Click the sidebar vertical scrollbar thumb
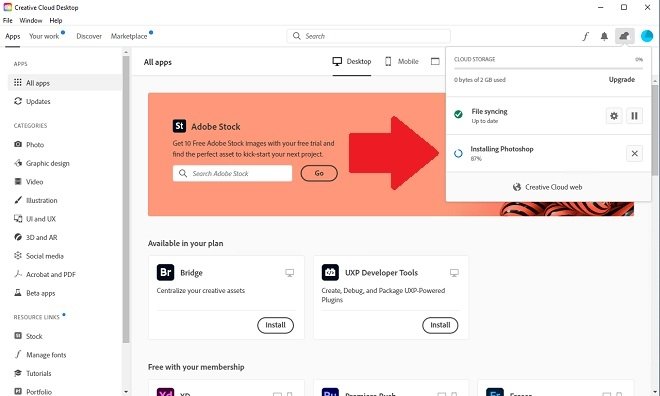This screenshot has width=660, height=396. (126, 199)
